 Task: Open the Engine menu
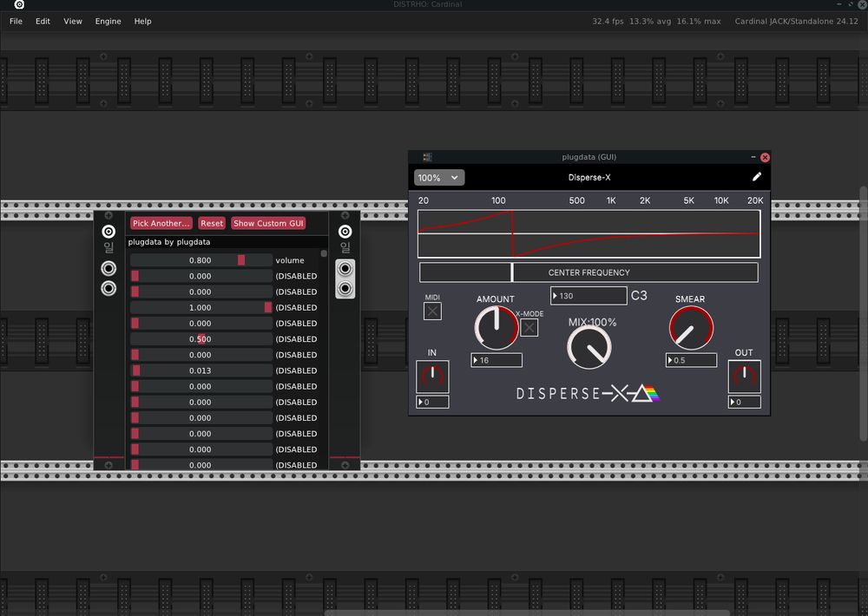(x=108, y=21)
